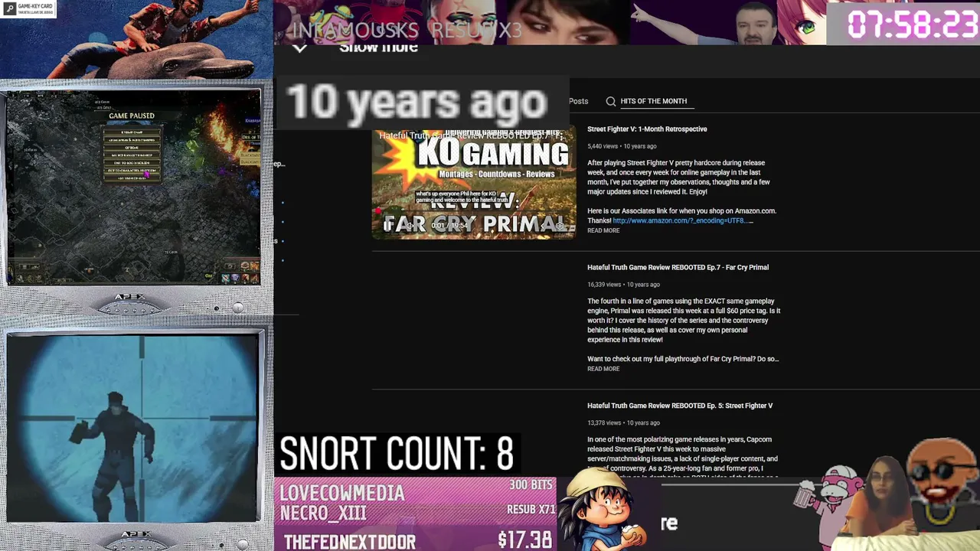Image resolution: width=980 pixels, height=551 pixels.
Task: Click the 300 BITS label
Action: click(531, 485)
